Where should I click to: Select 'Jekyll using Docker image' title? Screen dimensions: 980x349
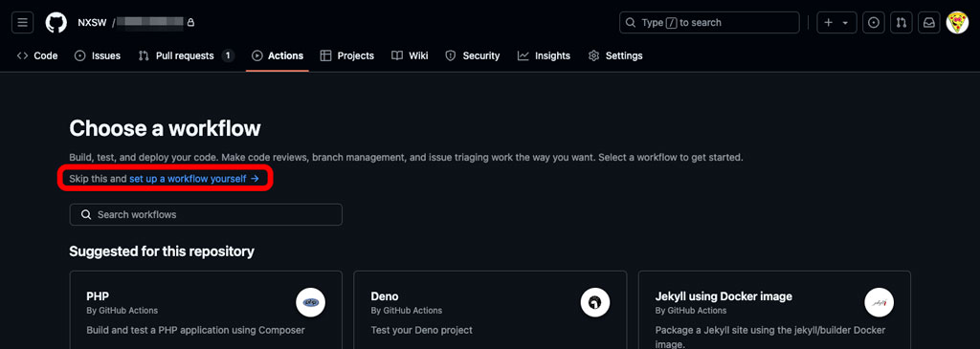(x=724, y=295)
